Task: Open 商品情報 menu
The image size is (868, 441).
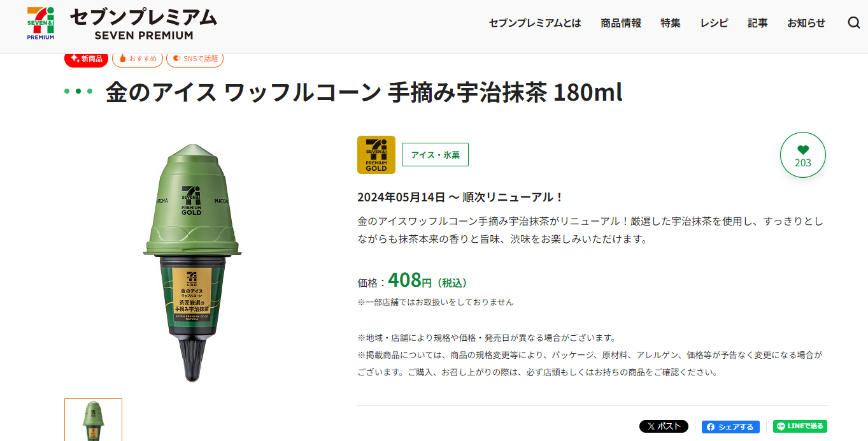Action: coord(621,23)
